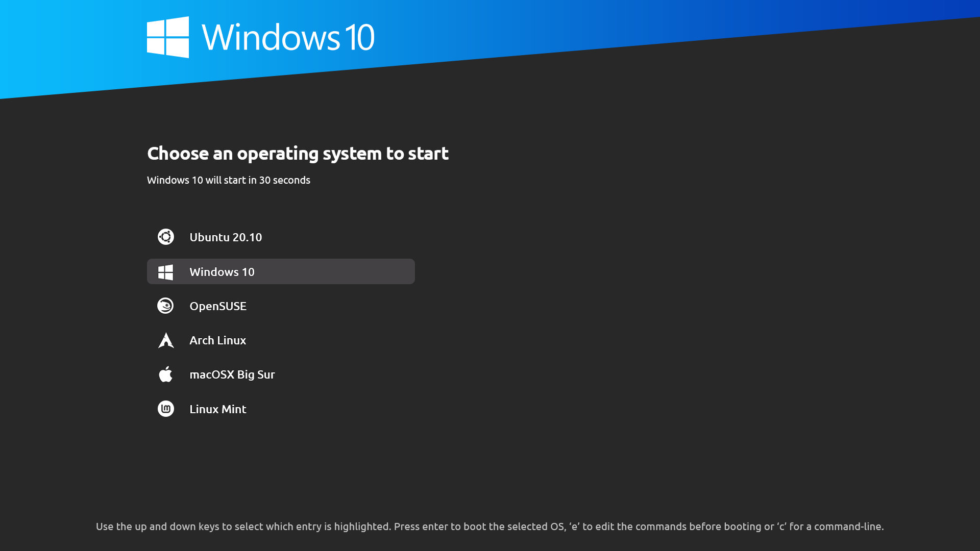Pick the macOSX Big Sur entry

281,374
